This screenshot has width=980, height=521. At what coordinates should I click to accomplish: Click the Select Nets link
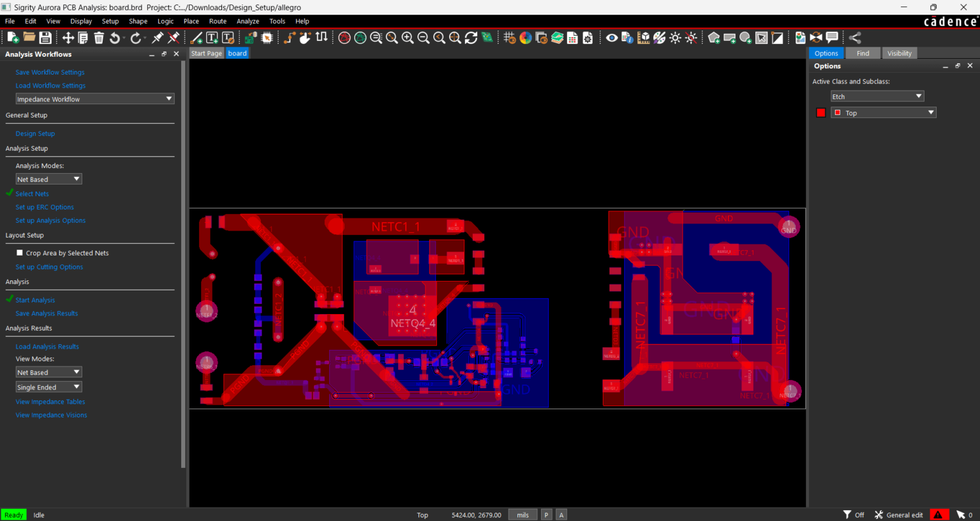[32, 193]
